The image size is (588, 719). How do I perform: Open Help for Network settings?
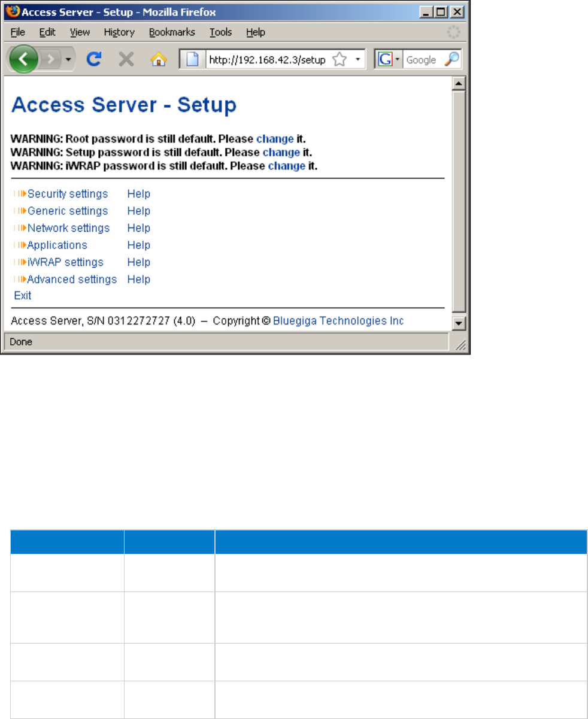tap(139, 228)
